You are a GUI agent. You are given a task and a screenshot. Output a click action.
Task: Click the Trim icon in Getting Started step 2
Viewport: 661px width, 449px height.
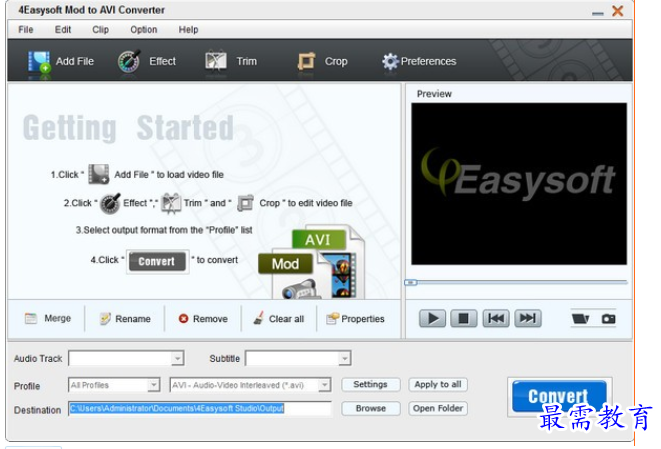click(171, 203)
